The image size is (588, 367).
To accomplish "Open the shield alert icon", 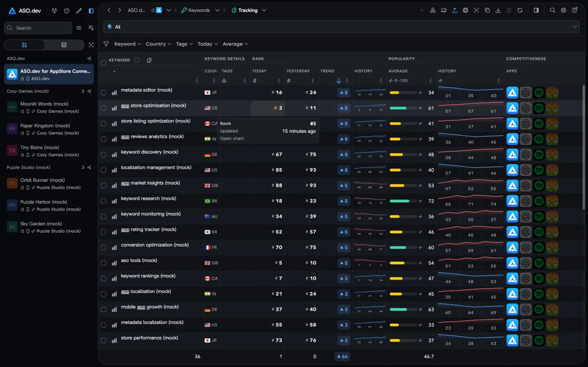I will coord(67,11).
